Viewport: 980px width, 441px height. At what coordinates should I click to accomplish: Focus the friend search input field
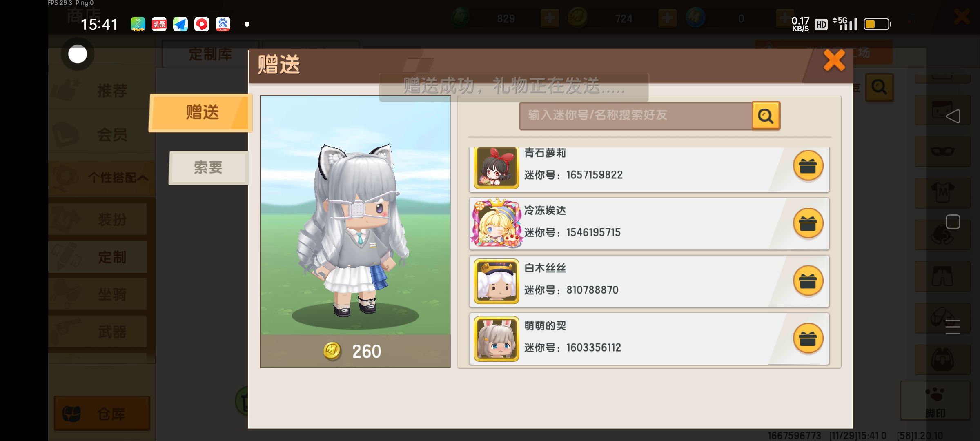pos(636,116)
